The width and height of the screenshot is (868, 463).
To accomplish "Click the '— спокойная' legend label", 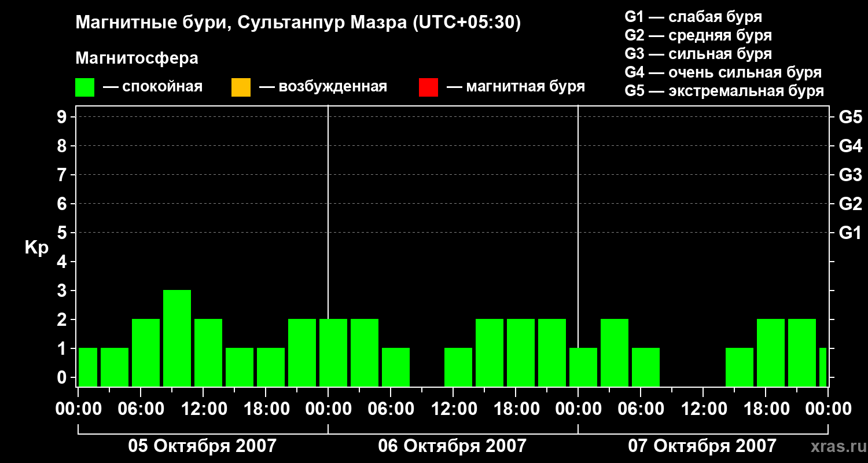I will (153, 87).
